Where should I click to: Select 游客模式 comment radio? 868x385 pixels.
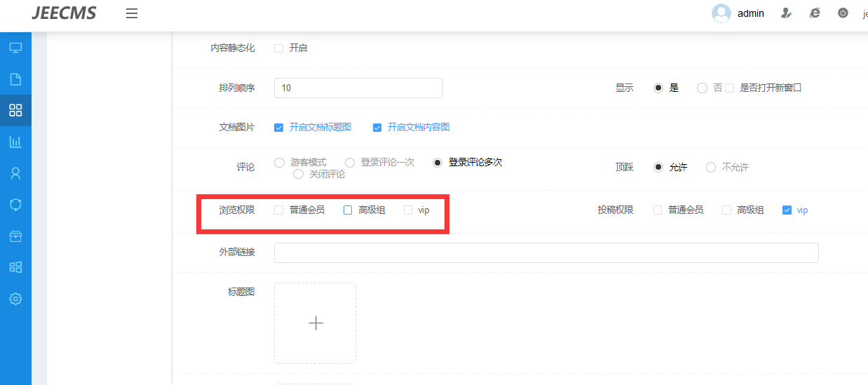point(279,163)
